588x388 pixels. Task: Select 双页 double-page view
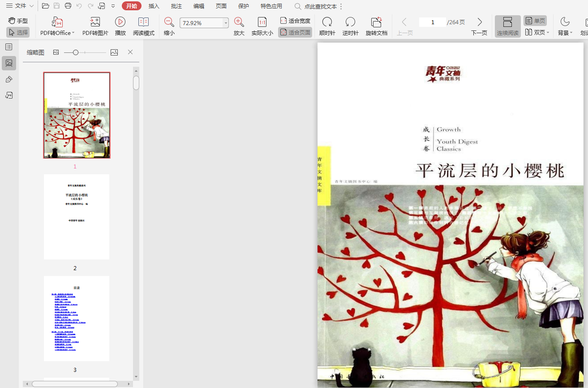537,32
